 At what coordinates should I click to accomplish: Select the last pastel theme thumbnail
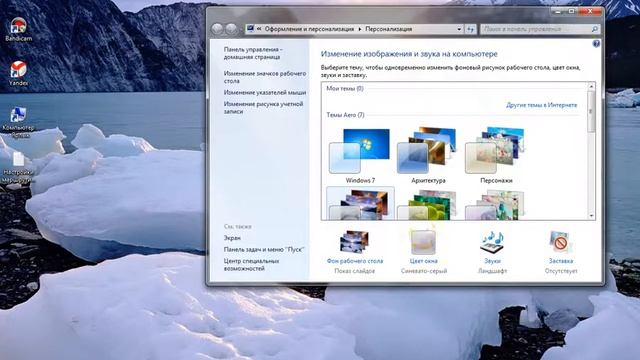coord(496,204)
